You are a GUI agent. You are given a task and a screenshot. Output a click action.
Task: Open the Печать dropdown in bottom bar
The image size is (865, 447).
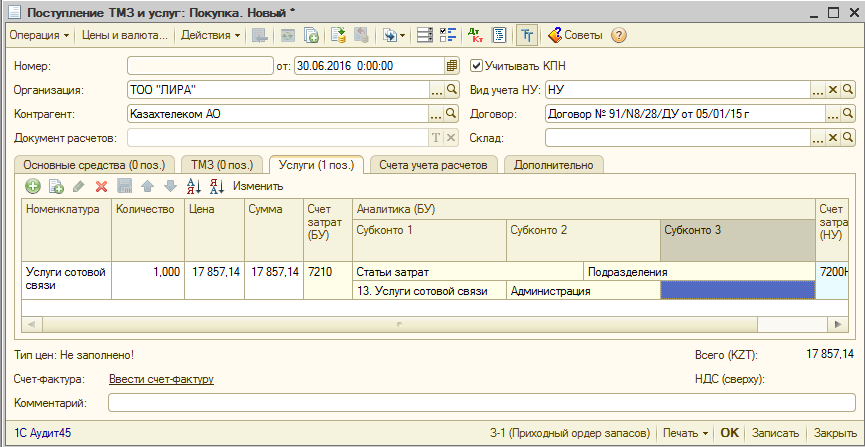point(684,433)
